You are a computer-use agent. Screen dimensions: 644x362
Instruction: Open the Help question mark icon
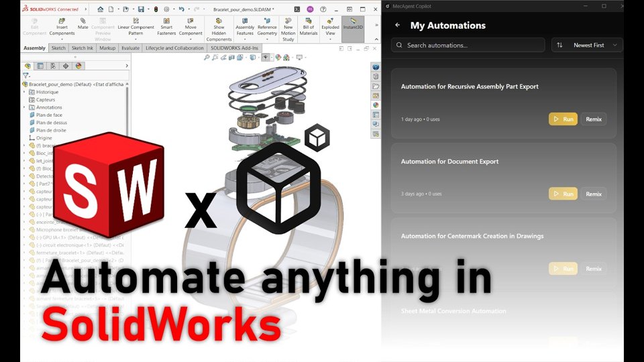click(x=323, y=9)
